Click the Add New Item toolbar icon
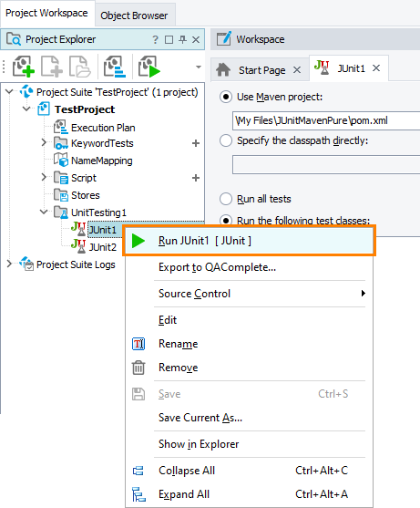This screenshot has height=508, width=420. 52,67
